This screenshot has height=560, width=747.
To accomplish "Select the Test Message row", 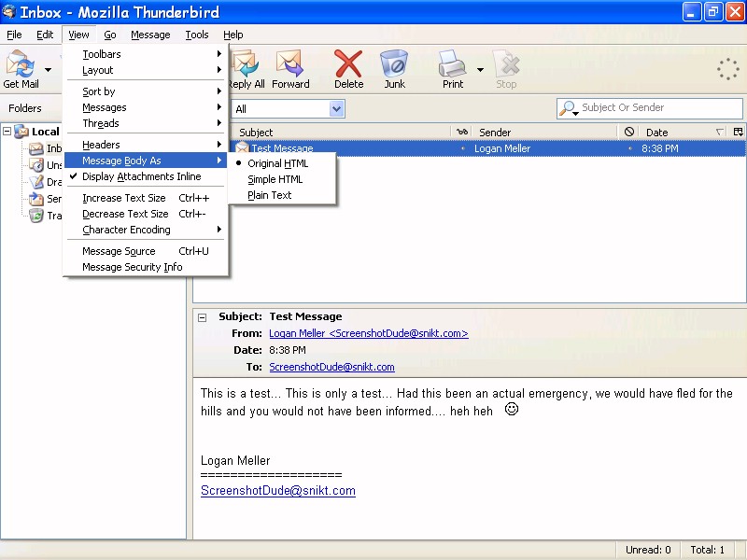I will (488, 148).
